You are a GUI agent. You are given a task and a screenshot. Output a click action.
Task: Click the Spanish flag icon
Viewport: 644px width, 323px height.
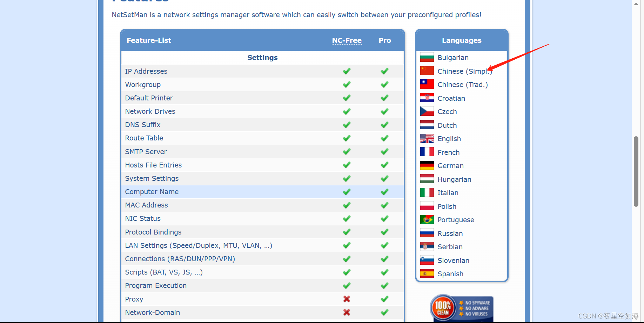[427, 273]
